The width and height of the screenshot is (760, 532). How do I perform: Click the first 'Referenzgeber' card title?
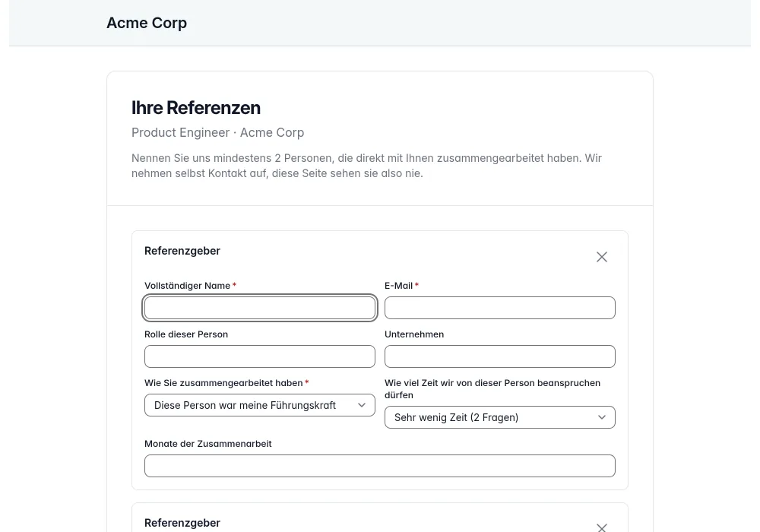coord(182,251)
